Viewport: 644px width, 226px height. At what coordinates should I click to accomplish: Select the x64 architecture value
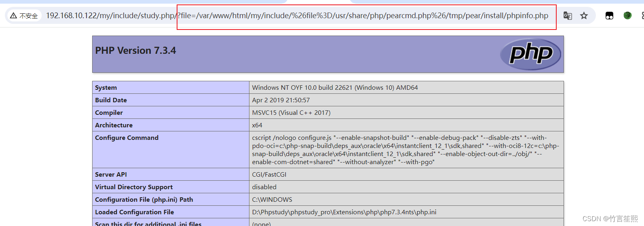[x=257, y=125]
